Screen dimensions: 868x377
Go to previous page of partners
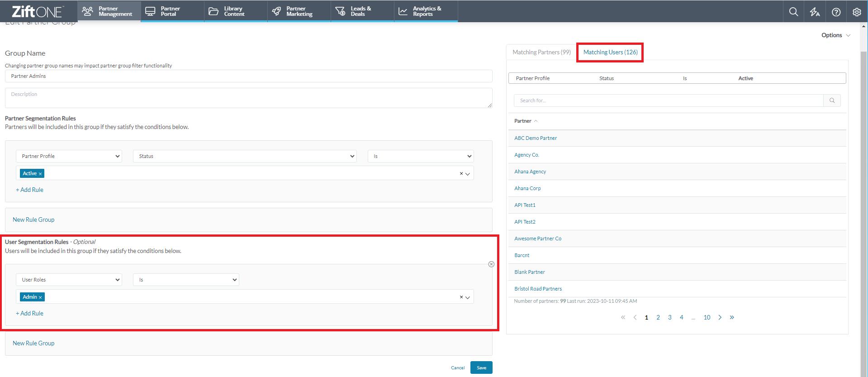(635, 317)
